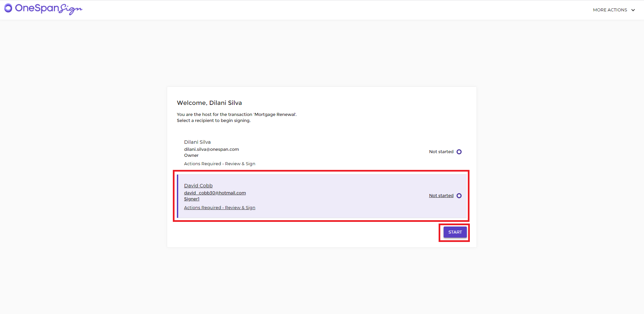Click the david_cobb30@hotmail.com email
The height and width of the screenshot is (314, 644).
[x=215, y=193]
